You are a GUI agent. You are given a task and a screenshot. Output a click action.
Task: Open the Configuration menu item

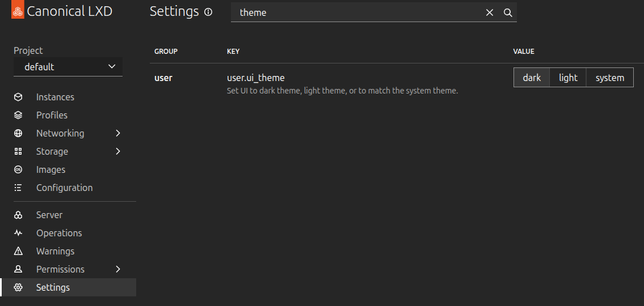[64, 188]
